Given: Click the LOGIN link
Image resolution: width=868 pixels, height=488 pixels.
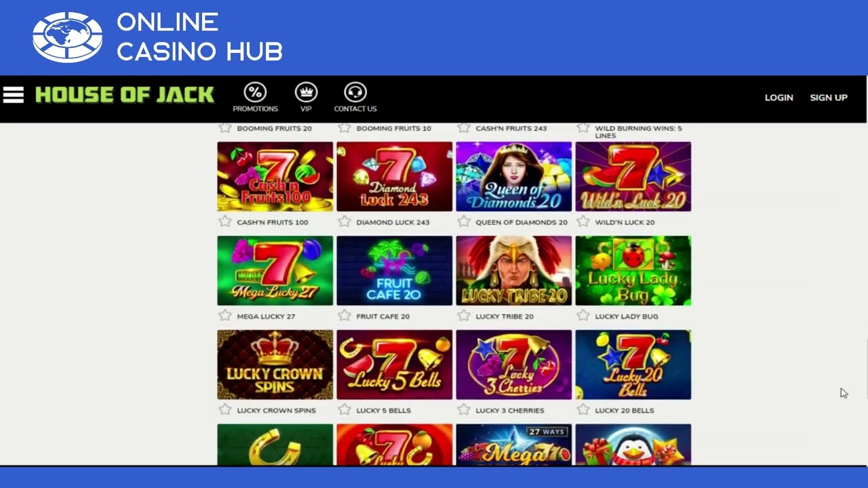Looking at the screenshot, I should point(778,98).
